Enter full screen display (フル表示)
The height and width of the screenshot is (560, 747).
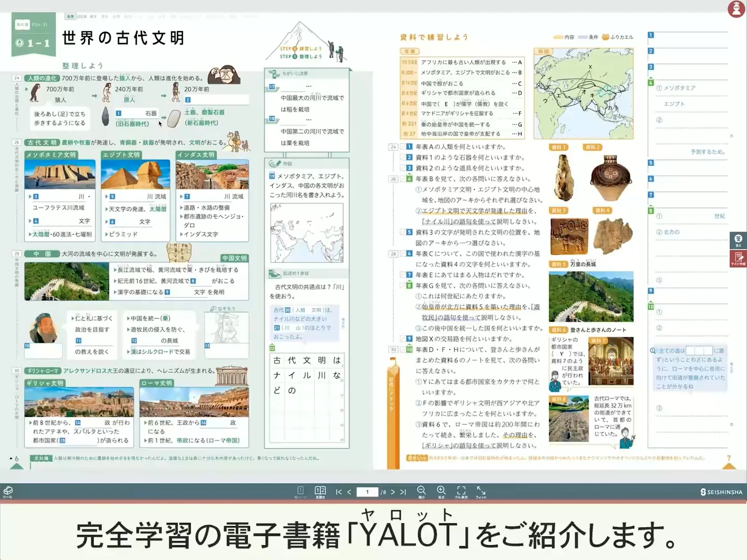(x=461, y=492)
